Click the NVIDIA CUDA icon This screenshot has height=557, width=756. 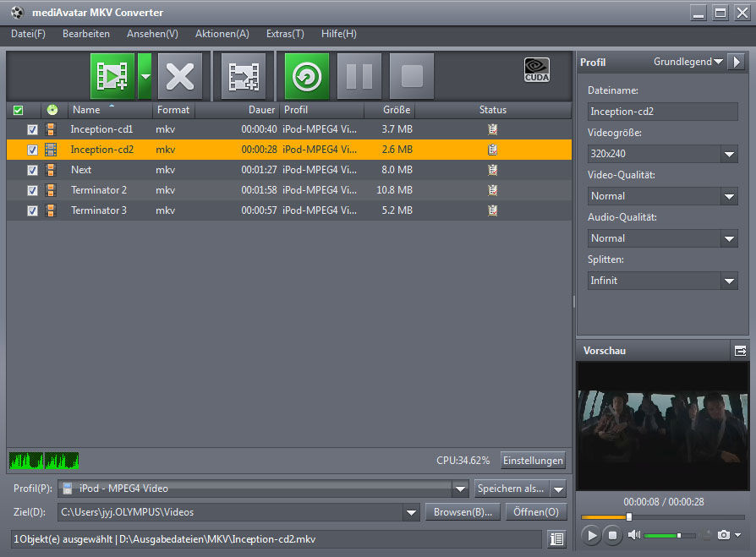tap(537, 70)
